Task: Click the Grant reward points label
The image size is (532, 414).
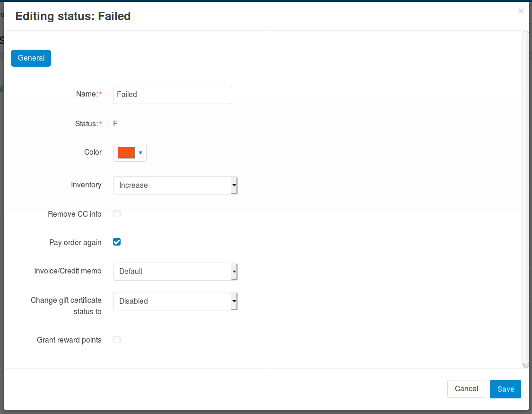Action: click(x=69, y=340)
